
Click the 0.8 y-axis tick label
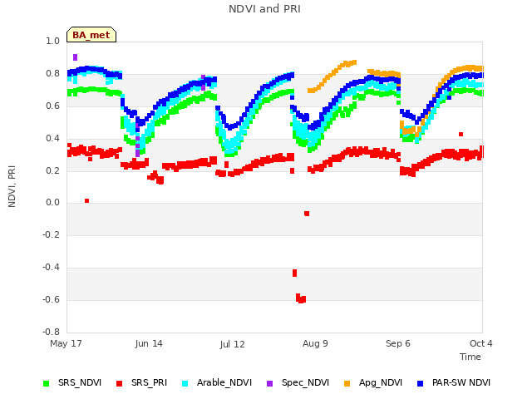52,74
